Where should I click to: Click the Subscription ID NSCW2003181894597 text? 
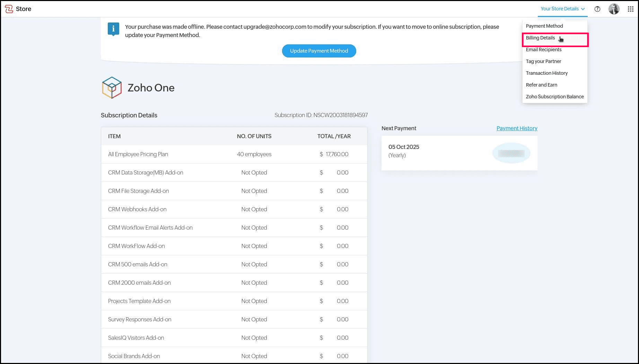321,115
